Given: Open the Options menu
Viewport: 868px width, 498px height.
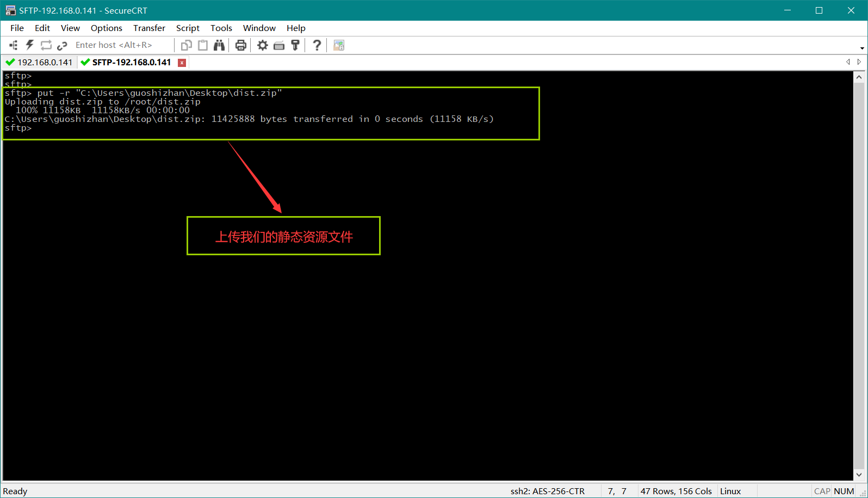Looking at the screenshot, I should (x=107, y=28).
